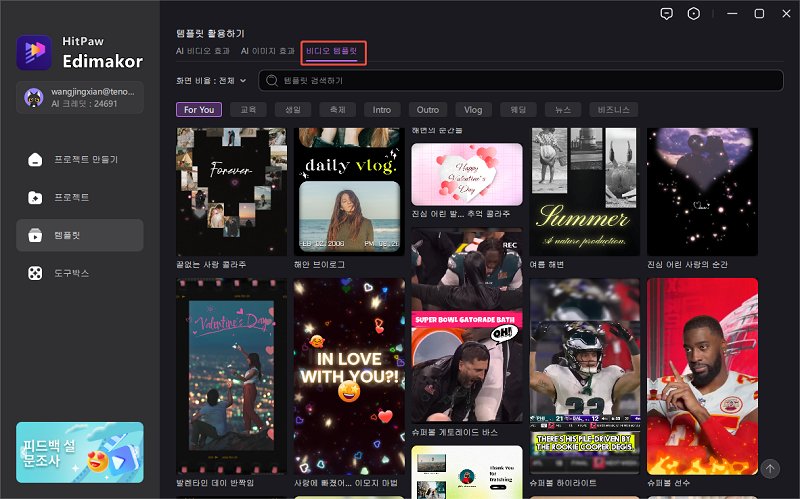Select the templates icon in sidebar
The height and width of the screenshot is (499, 800).
35,235
